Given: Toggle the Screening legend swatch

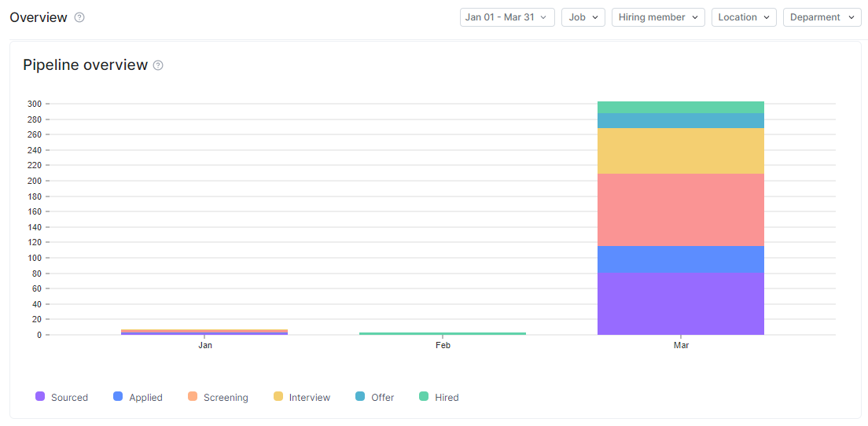Looking at the screenshot, I should 192,397.
